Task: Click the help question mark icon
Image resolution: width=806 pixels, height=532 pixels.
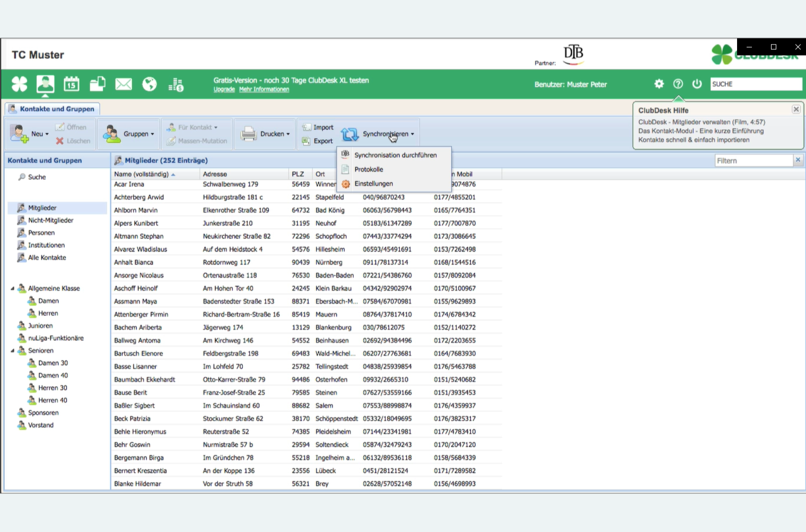Action: [678, 84]
